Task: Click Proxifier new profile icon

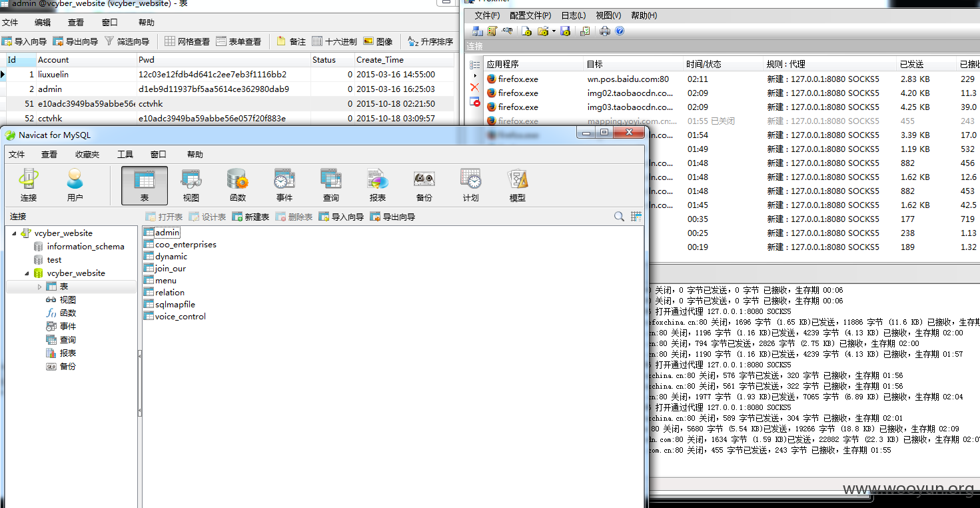Action: (526, 31)
